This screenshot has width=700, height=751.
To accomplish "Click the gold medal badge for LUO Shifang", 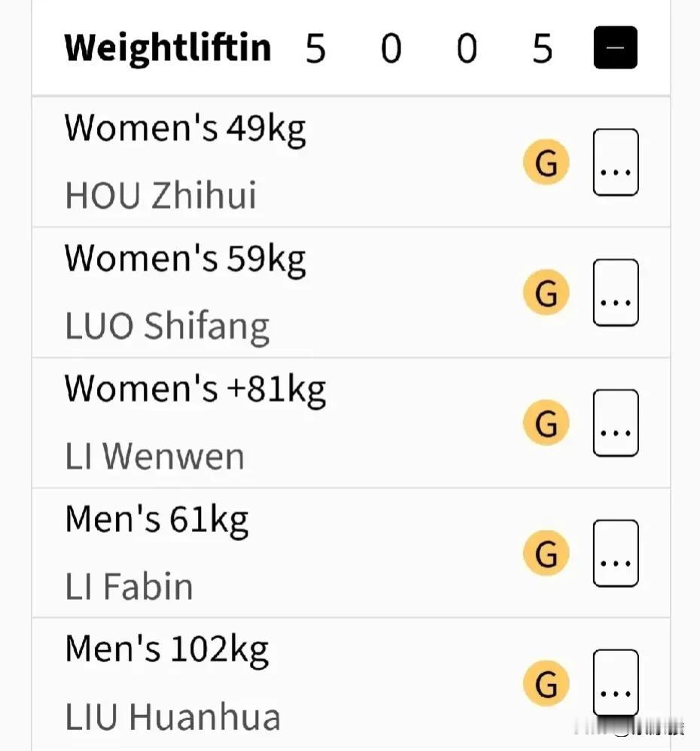I will (x=546, y=292).
